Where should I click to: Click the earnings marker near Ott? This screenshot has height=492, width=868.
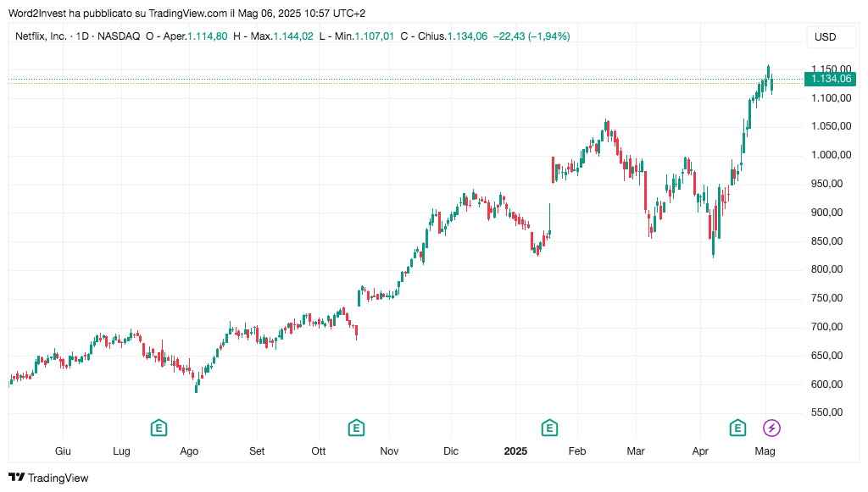(x=356, y=428)
